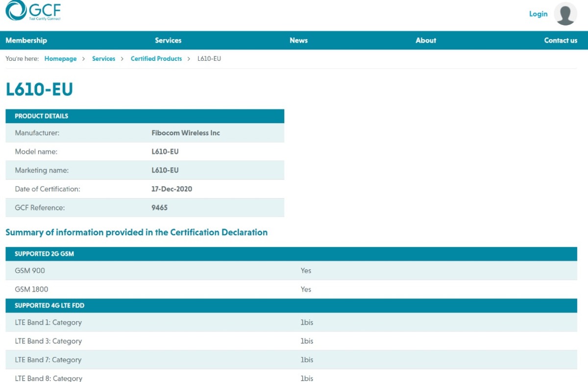This screenshot has width=588, height=382.
Task: Click the GCF Reference: label
Action: click(x=40, y=207)
